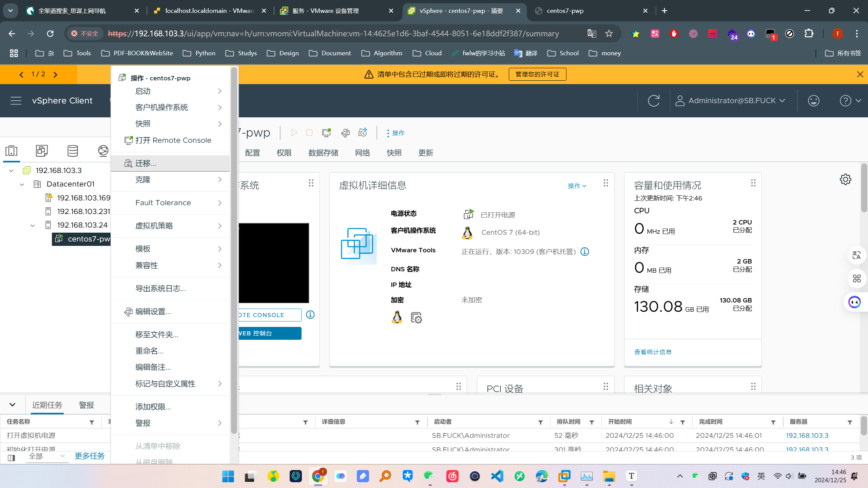Toggle the task panel column layout icon
868x488 pixels.
pyautogui.click(x=12, y=458)
